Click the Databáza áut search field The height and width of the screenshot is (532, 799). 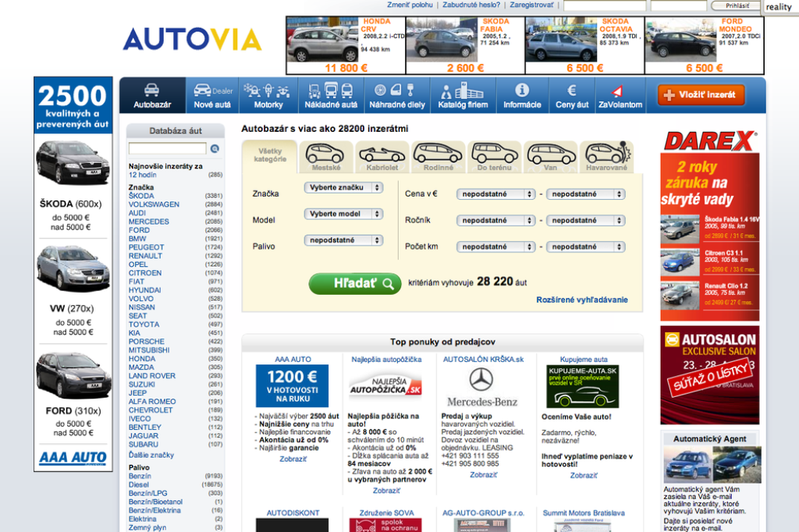pos(167,148)
